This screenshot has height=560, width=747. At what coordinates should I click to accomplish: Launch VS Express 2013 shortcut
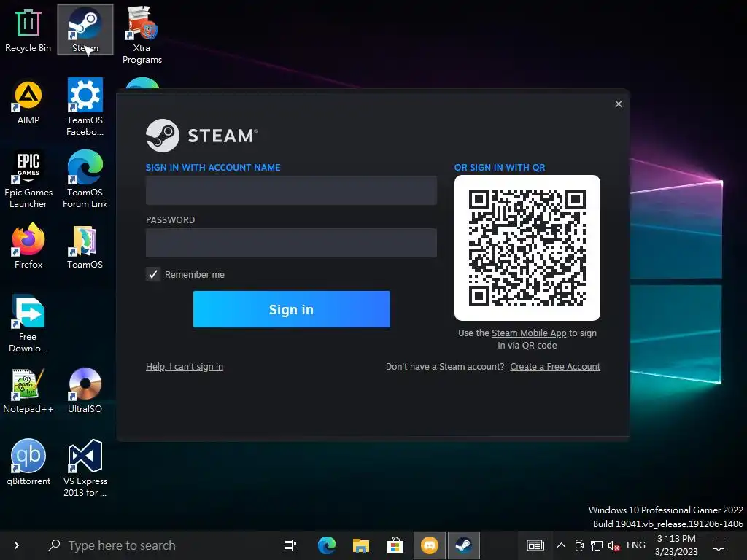[85, 468]
